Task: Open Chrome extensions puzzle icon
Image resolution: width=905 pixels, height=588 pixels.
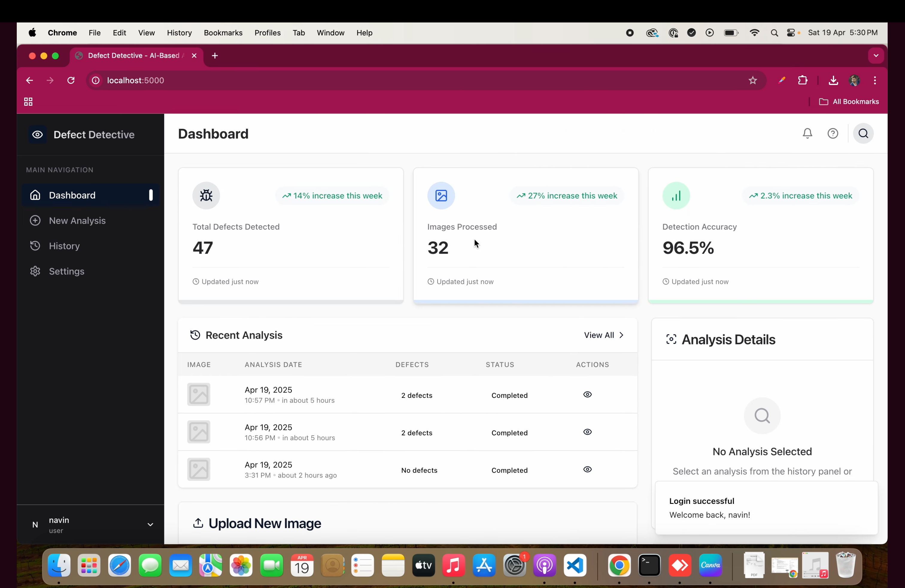Action: (802, 80)
